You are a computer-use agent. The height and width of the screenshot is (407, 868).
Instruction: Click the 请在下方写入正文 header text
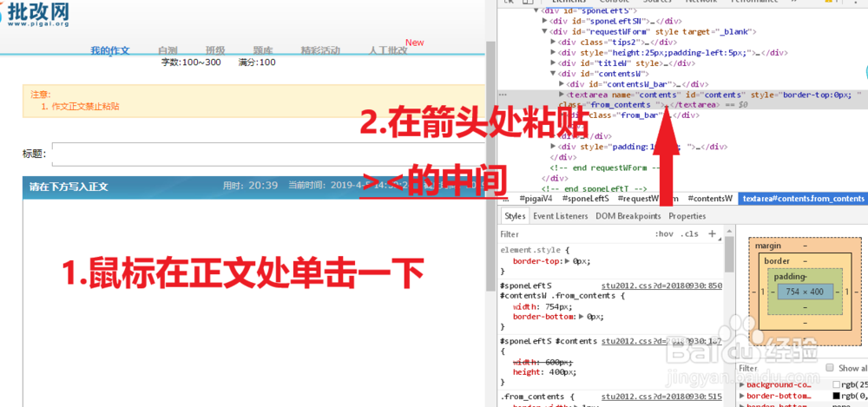click(x=69, y=187)
